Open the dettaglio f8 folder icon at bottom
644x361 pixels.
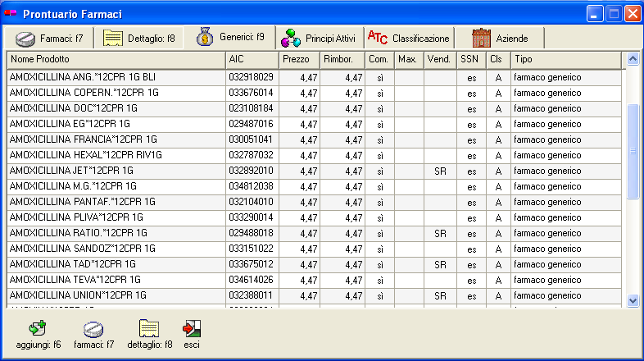(149, 329)
